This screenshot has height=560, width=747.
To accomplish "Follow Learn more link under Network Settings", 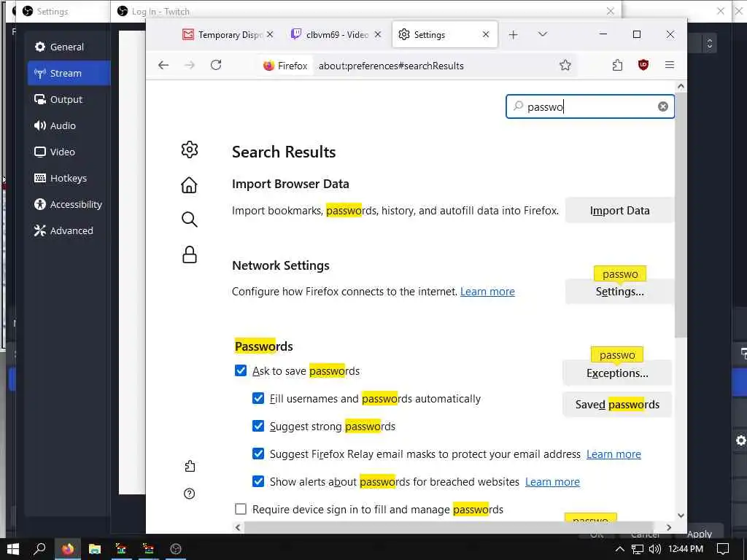I will tap(487, 292).
